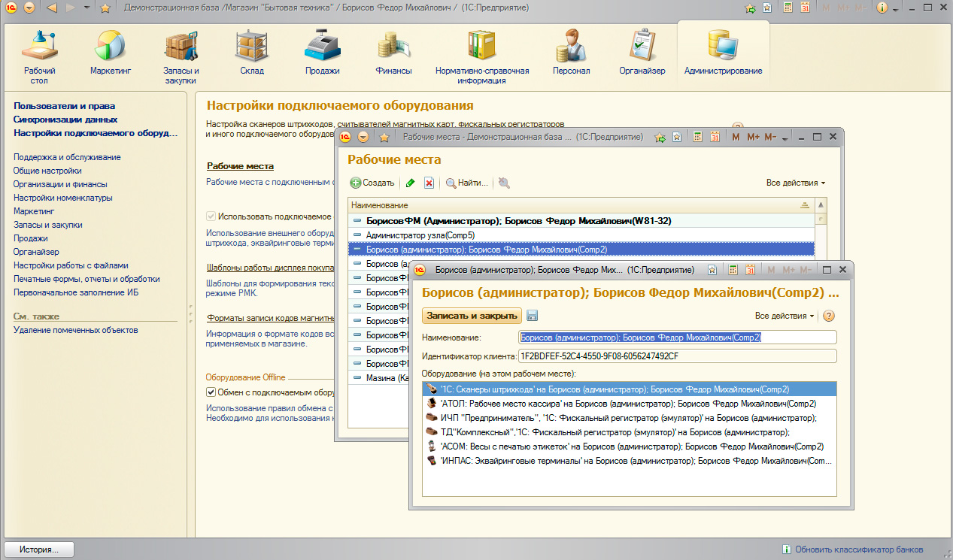953x560 pixels.
Task: Click the green pencil edit icon
Action: [x=410, y=183]
